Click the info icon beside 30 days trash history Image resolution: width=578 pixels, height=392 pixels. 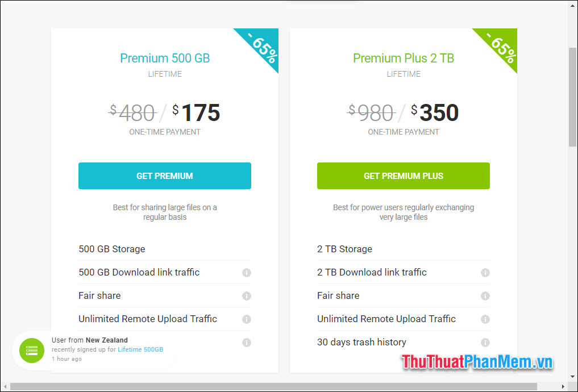tap(485, 343)
